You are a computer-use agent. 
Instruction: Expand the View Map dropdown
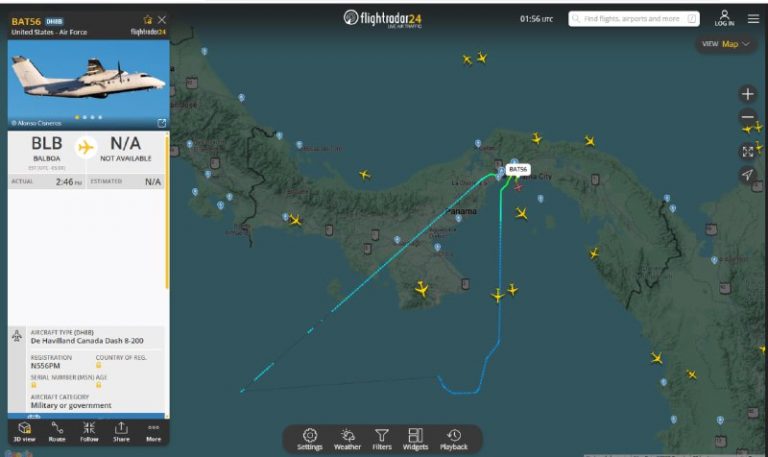725,44
